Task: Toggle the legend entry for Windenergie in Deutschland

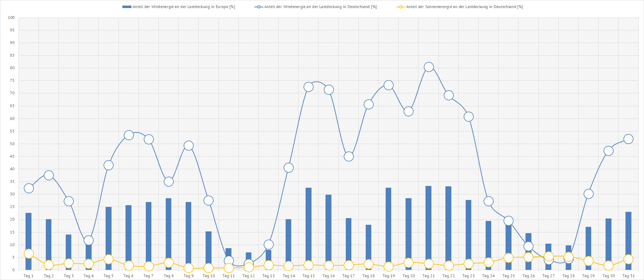Action: (x=320, y=7)
